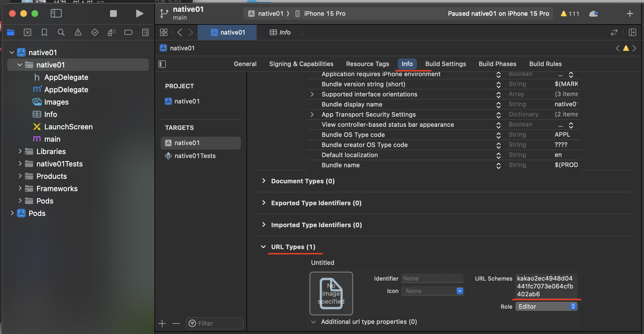Open the Related Items grid icon
Image resolution: width=644 pixels, height=334 pixels.
tap(164, 32)
